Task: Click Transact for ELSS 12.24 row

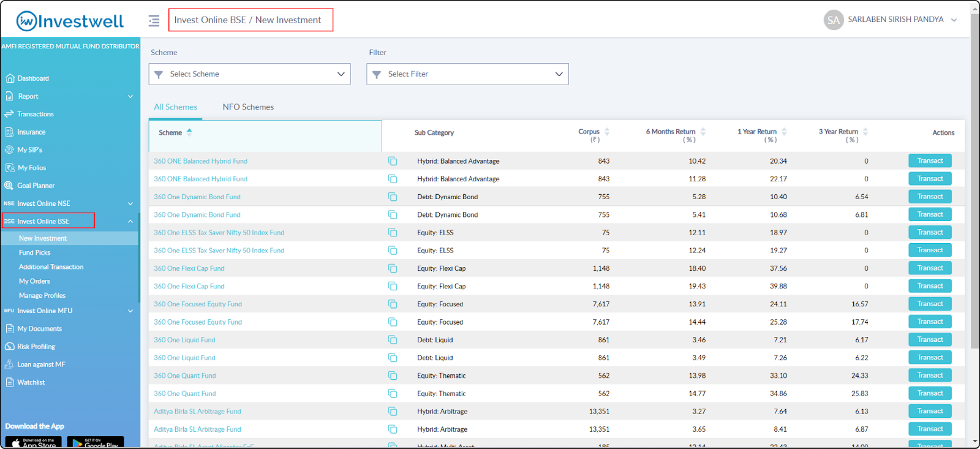Action: click(x=930, y=250)
